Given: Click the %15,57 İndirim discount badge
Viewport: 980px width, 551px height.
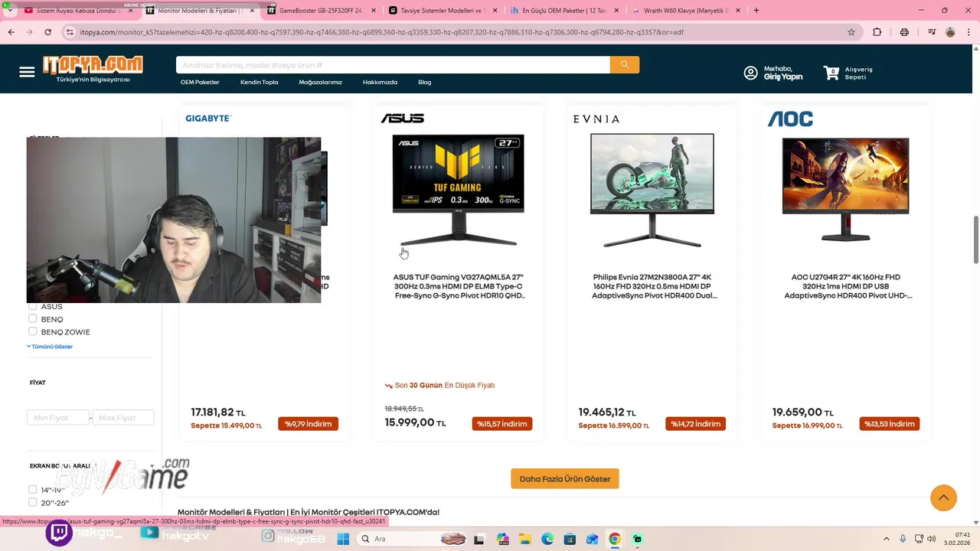Looking at the screenshot, I should click(x=502, y=424).
